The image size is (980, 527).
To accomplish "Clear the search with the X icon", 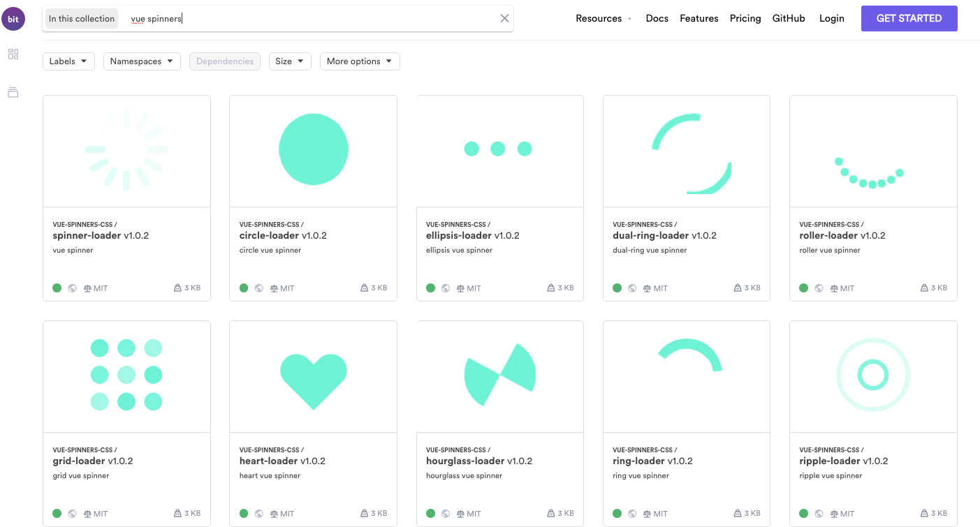I will pyautogui.click(x=504, y=19).
